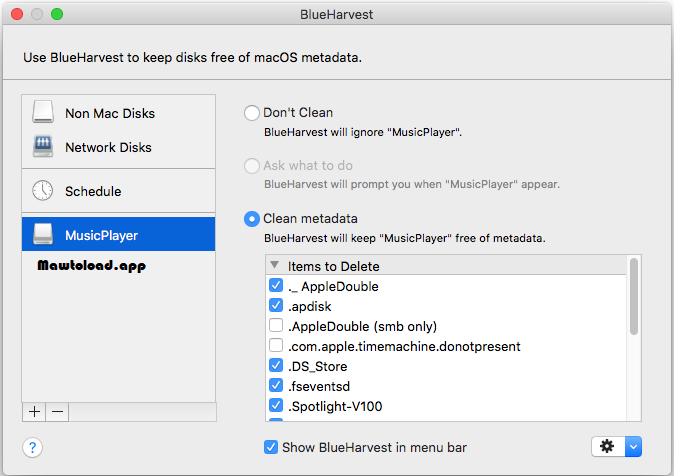Click .com.apple.timemachine.donotpresent label
The image size is (674, 476).
(x=404, y=346)
